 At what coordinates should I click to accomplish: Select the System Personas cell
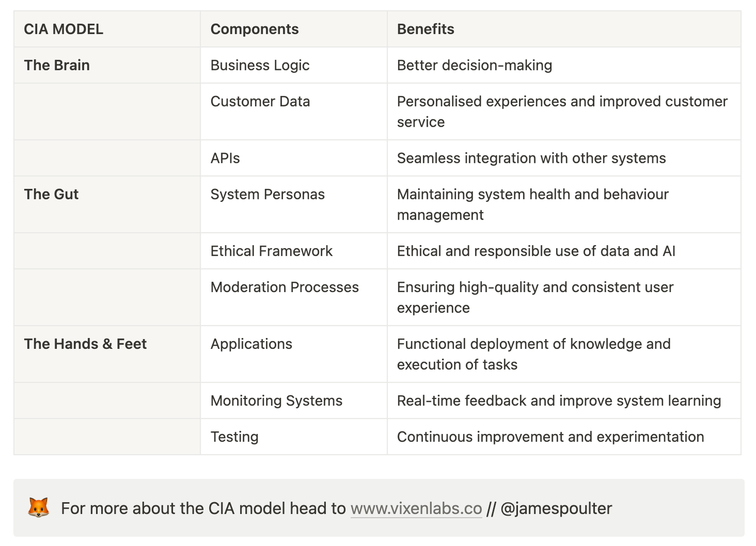coord(294,204)
